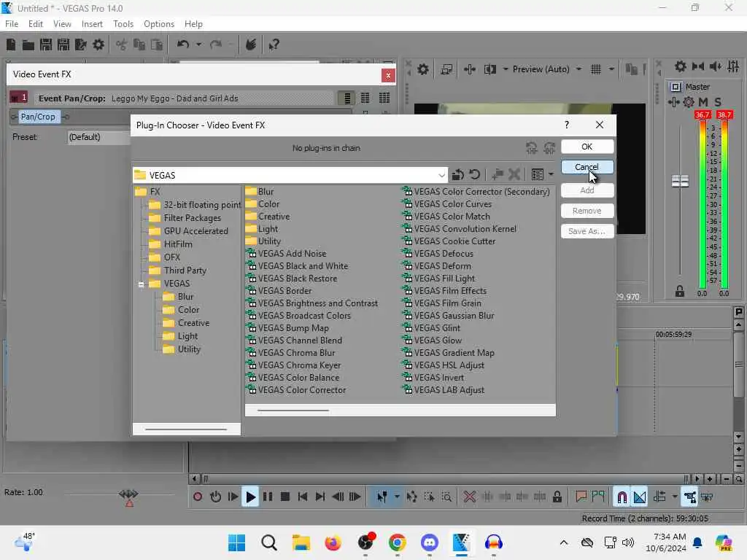747x560 pixels.
Task: Open the Tools menu
Action: [123, 24]
